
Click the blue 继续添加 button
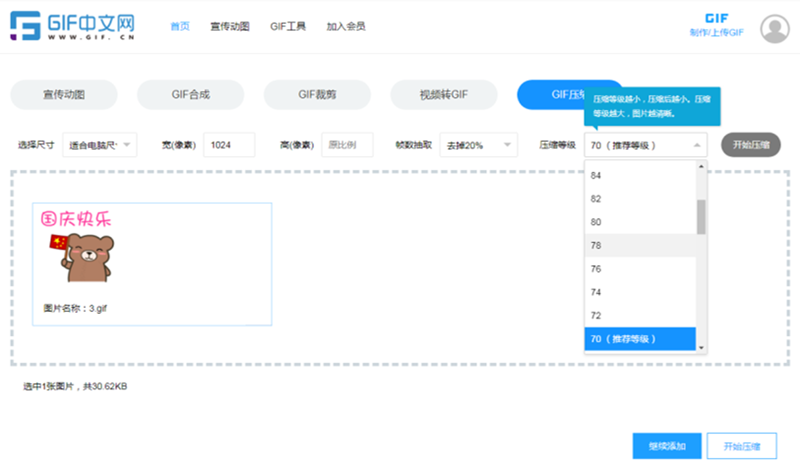point(667,446)
